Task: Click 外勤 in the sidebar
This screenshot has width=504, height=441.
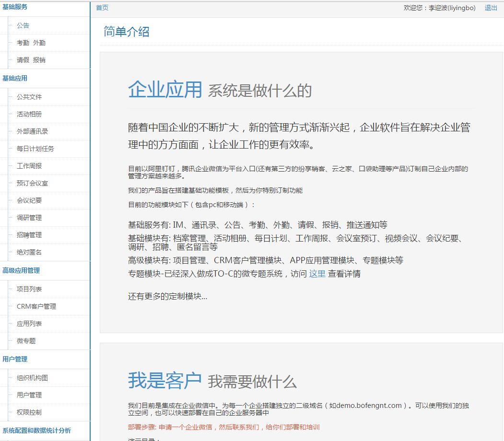Action: (39, 43)
